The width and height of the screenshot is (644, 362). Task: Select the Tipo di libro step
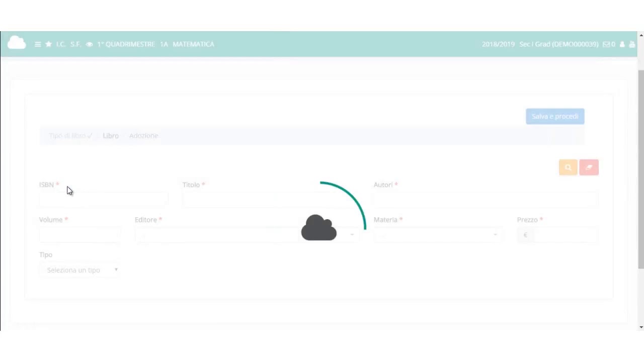tap(70, 136)
